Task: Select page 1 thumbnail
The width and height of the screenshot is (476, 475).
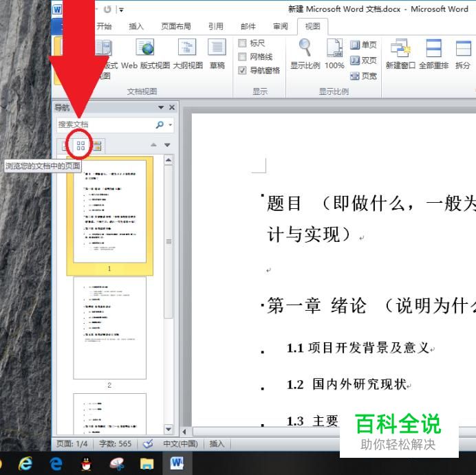Action: coord(109,212)
